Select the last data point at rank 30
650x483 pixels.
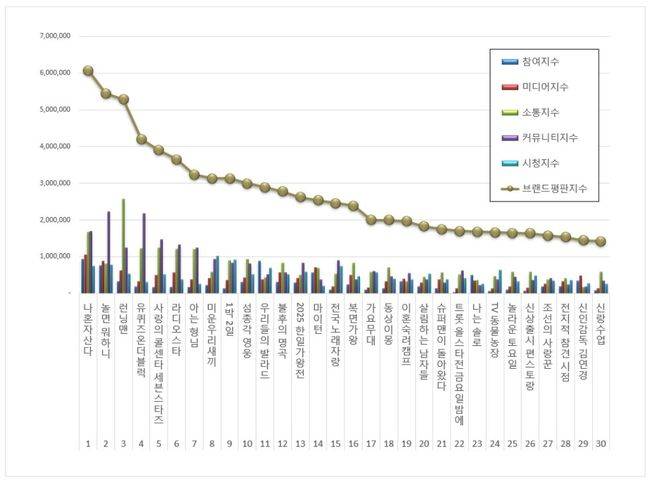point(600,242)
